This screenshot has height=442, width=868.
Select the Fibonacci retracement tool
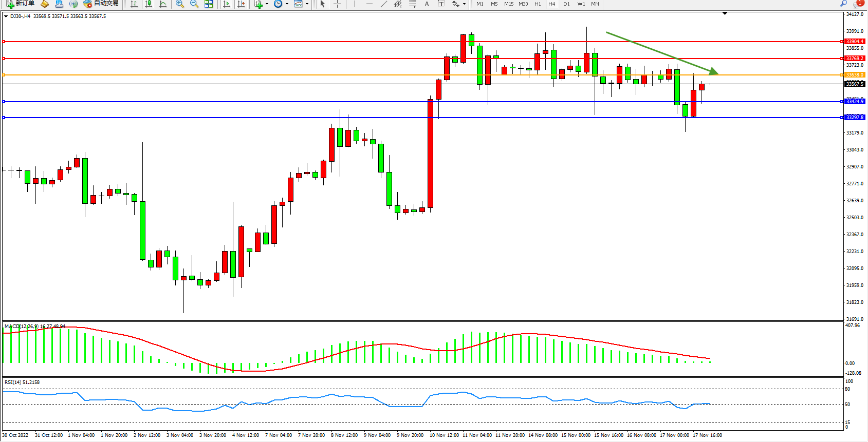coord(412,4)
